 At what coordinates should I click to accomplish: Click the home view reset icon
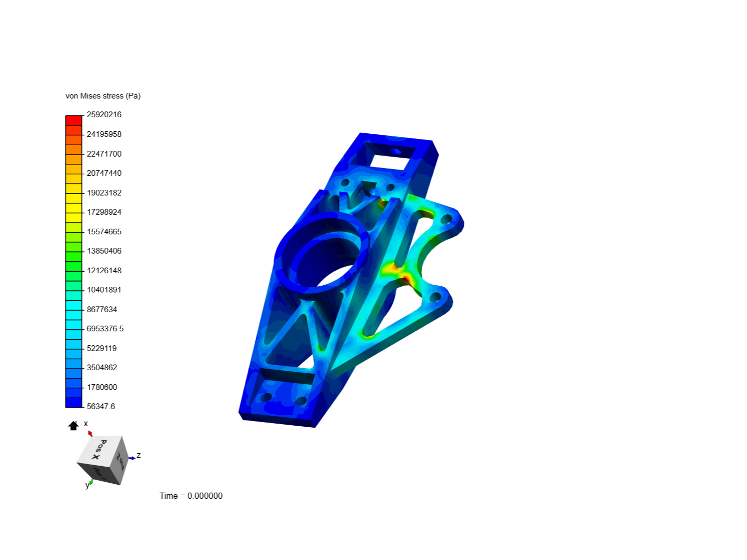click(73, 426)
